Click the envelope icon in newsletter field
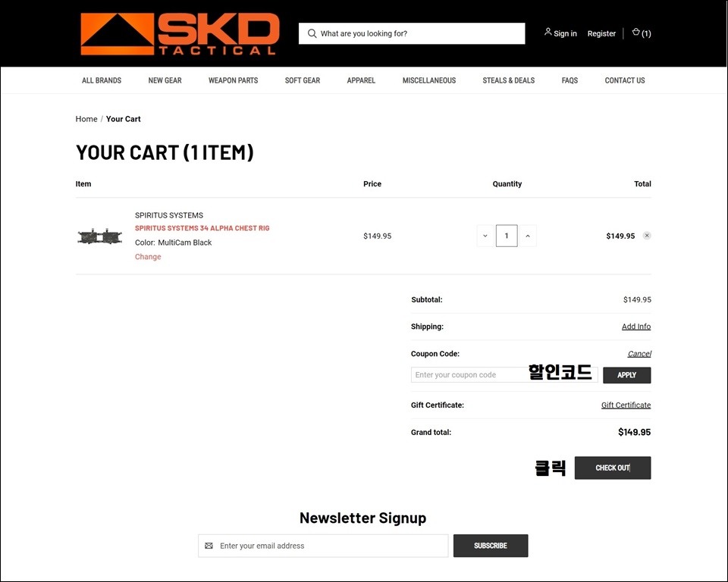 click(209, 546)
